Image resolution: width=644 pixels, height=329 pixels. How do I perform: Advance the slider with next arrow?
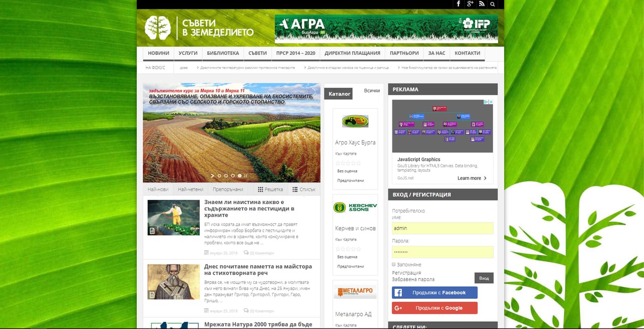[x=212, y=176]
